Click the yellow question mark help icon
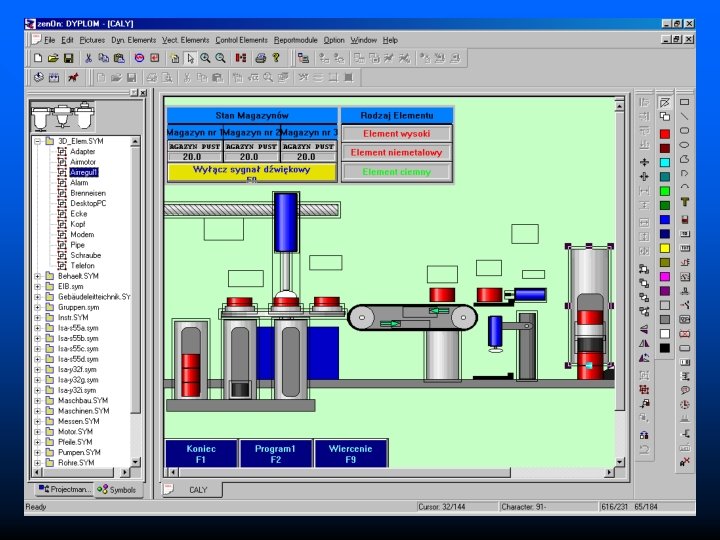The image size is (720, 540). tap(276, 58)
